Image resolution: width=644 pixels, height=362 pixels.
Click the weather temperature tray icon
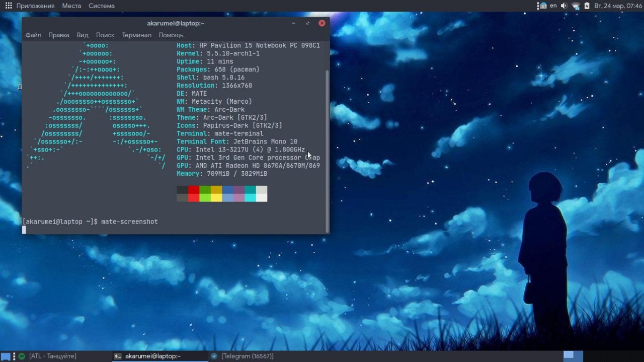click(542, 6)
